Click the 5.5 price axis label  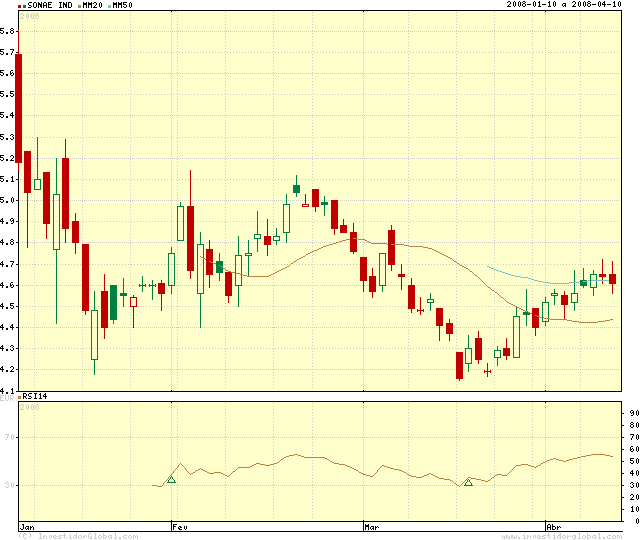click(7, 94)
